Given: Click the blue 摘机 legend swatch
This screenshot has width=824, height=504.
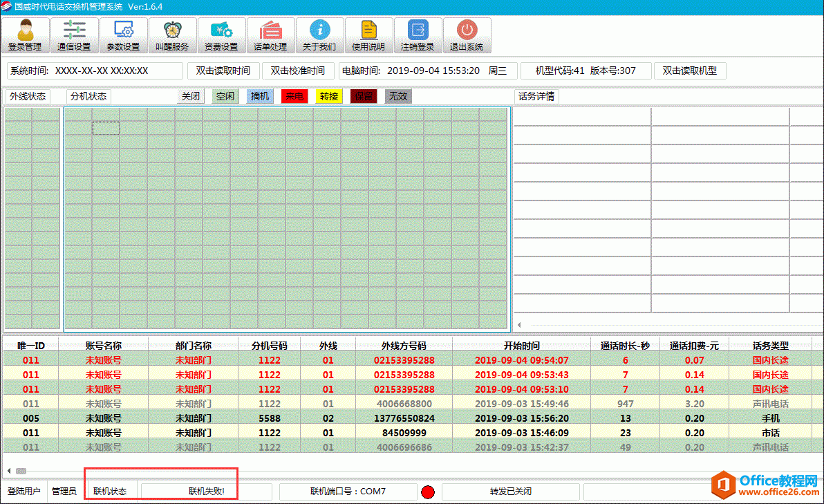Looking at the screenshot, I should coord(260,96).
